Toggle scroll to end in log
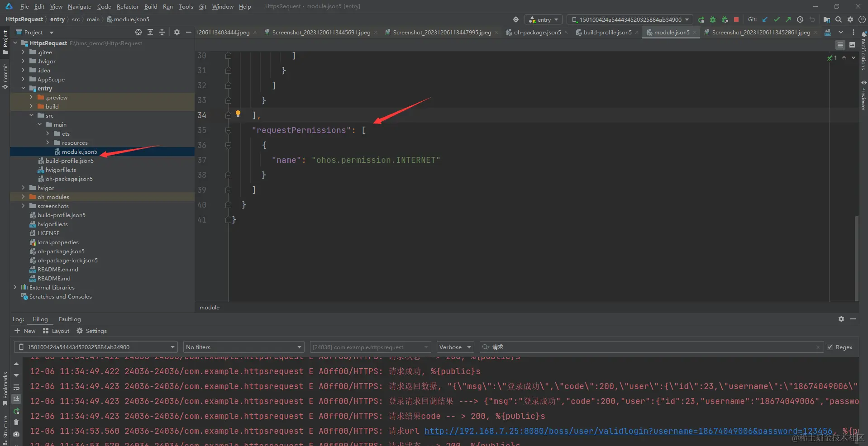 click(16, 399)
